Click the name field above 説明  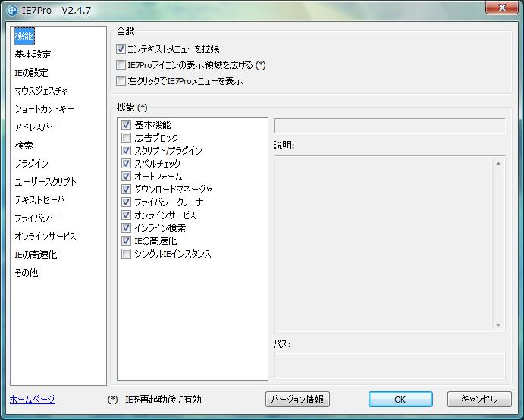(x=389, y=127)
